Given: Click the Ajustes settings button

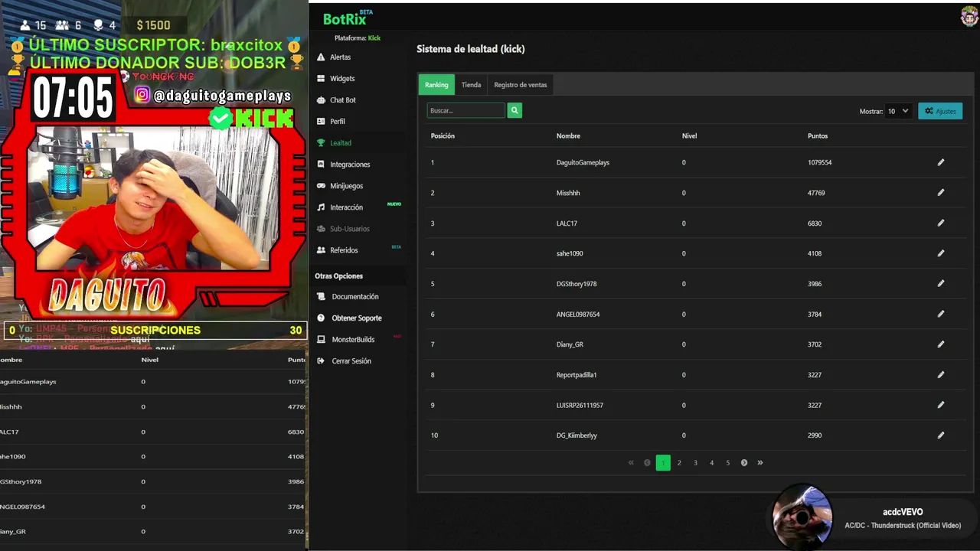Looking at the screenshot, I should click(940, 111).
